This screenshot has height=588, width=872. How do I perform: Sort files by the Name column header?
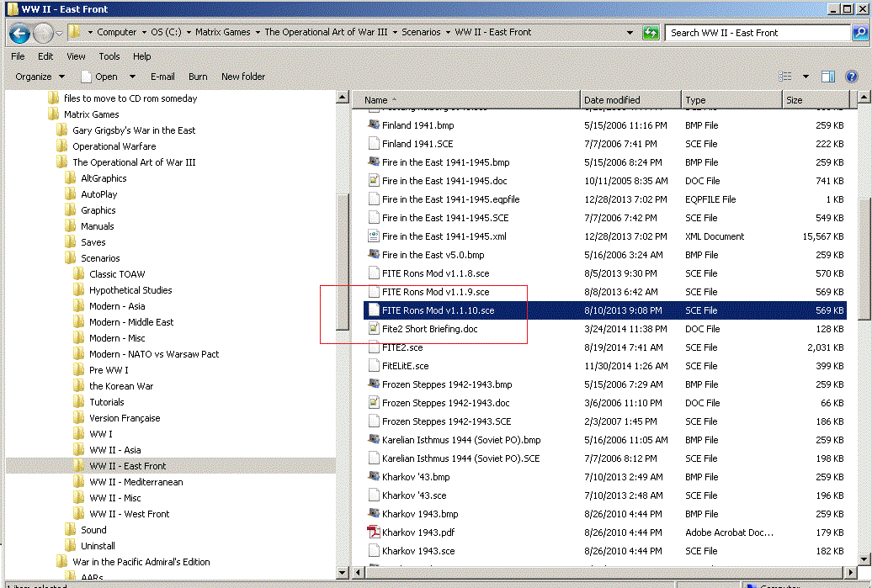click(x=467, y=100)
